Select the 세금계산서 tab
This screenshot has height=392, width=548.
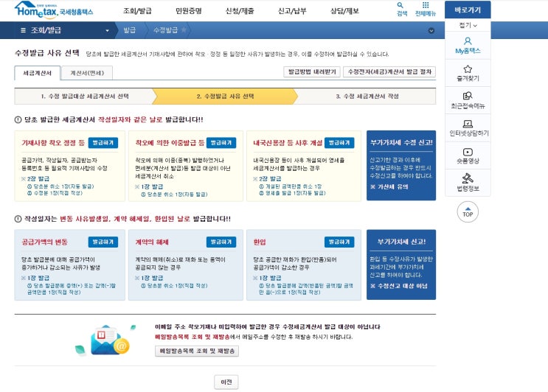[37, 73]
